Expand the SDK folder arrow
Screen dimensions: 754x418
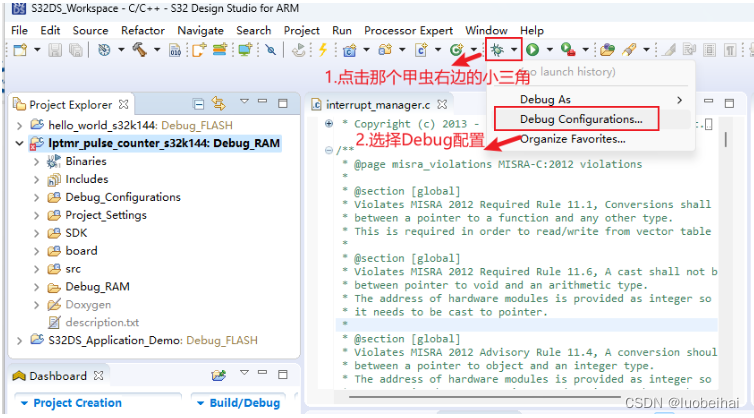click(x=37, y=233)
